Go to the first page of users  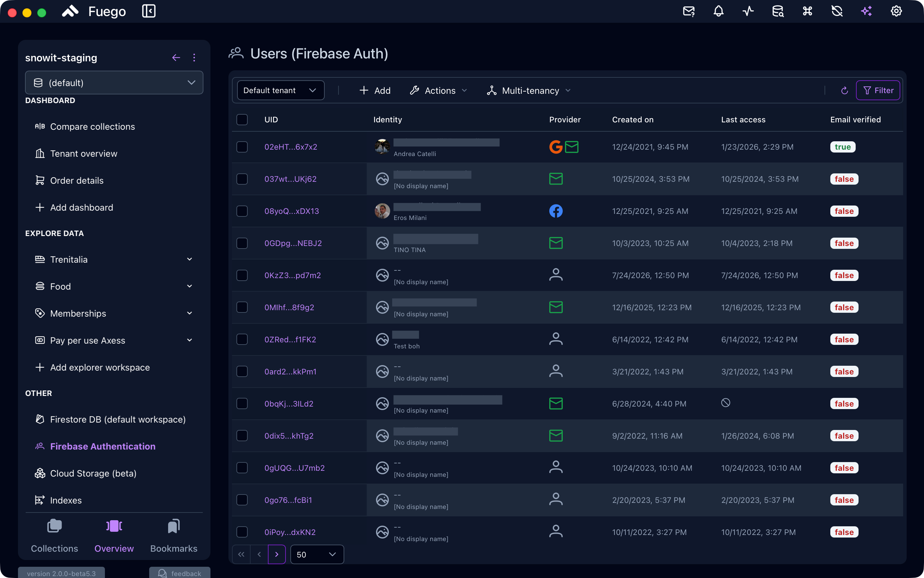(241, 554)
